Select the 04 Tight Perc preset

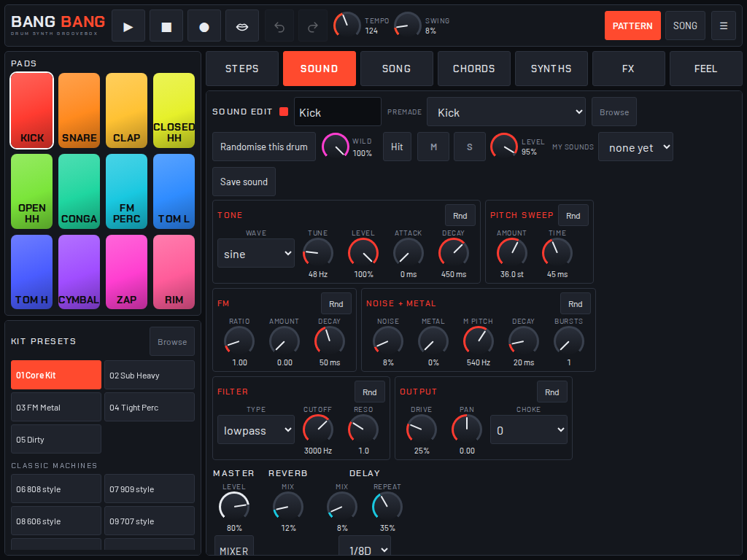pyautogui.click(x=150, y=408)
